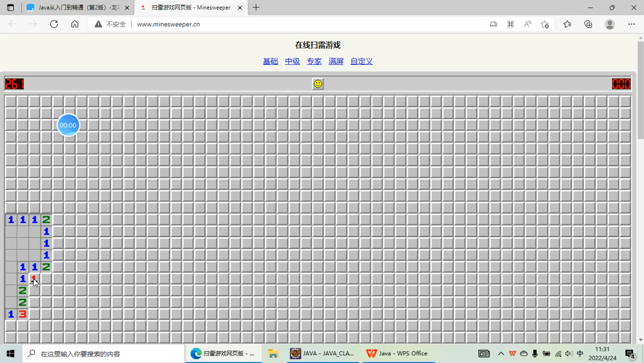Open the Edge 扫雷游戏网页版 taskbar item

click(x=223, y=354)
